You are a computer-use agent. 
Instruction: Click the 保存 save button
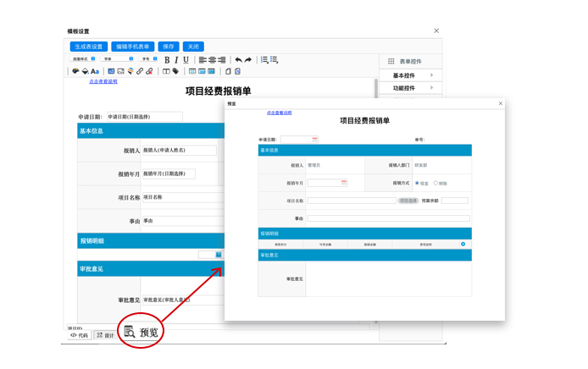[x=169, y=47]
